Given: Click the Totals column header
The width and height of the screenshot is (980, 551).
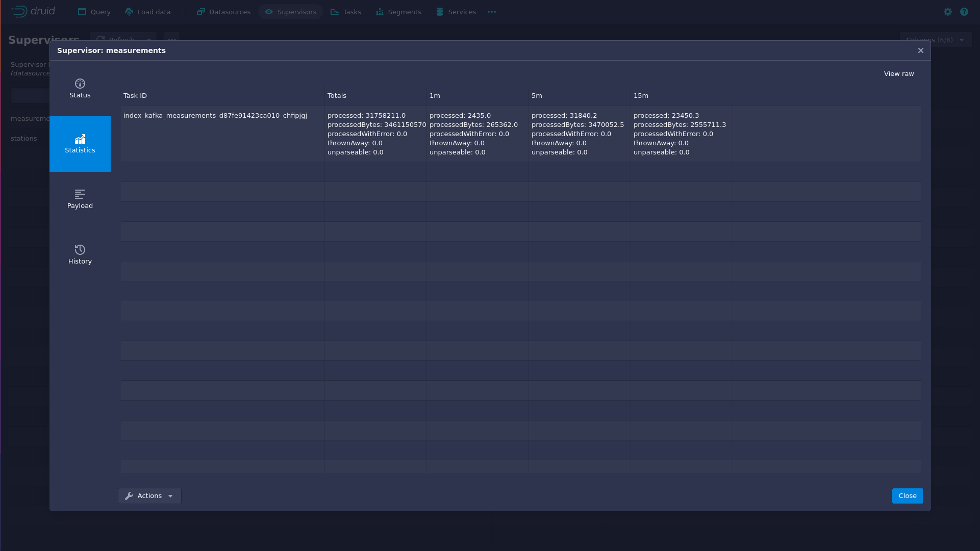Looking at the screenshot, I should [337, 96].
